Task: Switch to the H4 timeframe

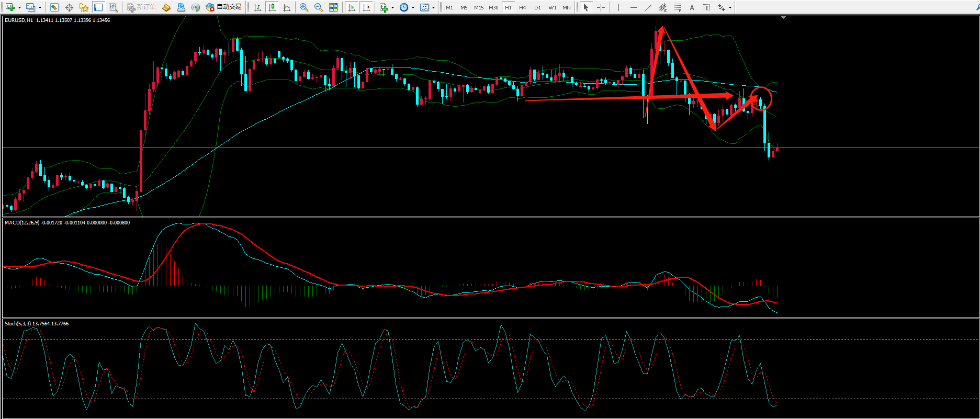Action: [522, 7]
